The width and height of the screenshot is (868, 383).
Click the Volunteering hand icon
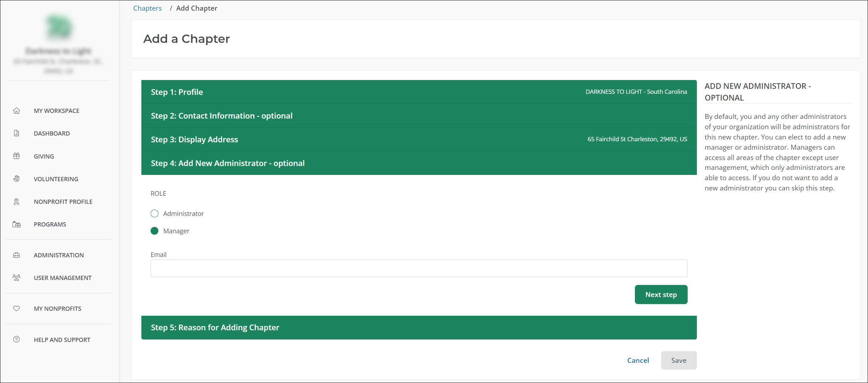(x=17, y=179)
